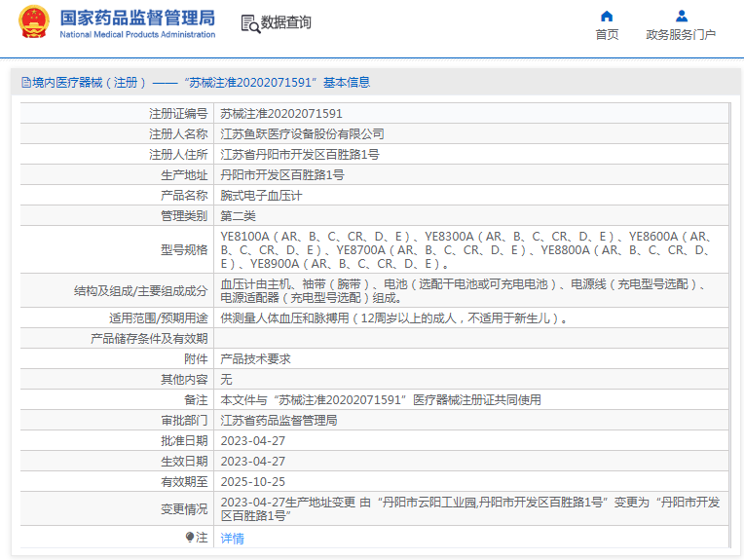
Task: Click 有效期至 label
Action: click(184, 482)
